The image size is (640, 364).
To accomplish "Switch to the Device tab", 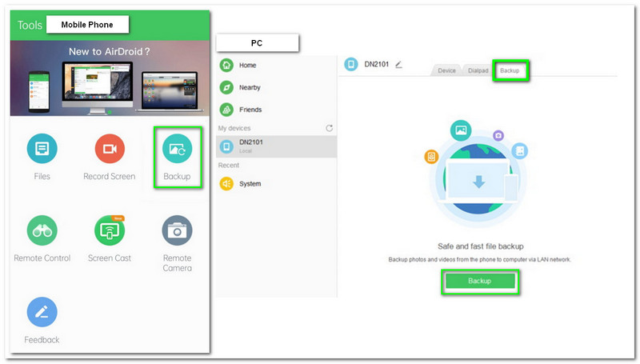I will click(446, 70).
